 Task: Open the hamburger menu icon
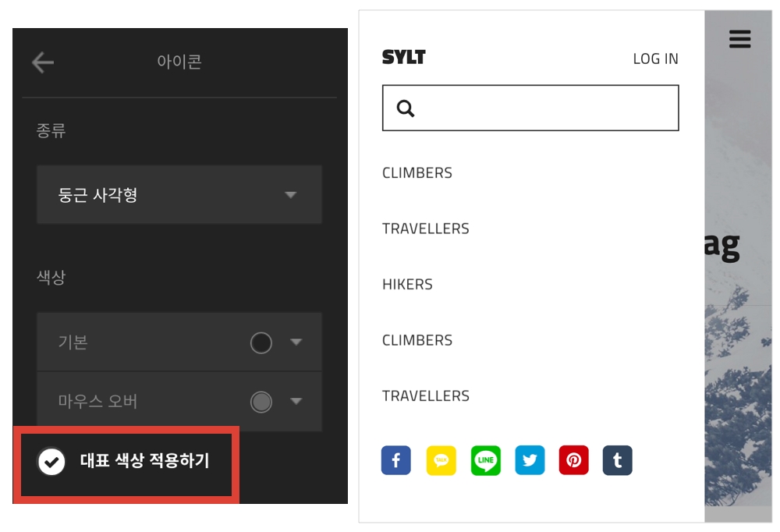click(739, 39)
